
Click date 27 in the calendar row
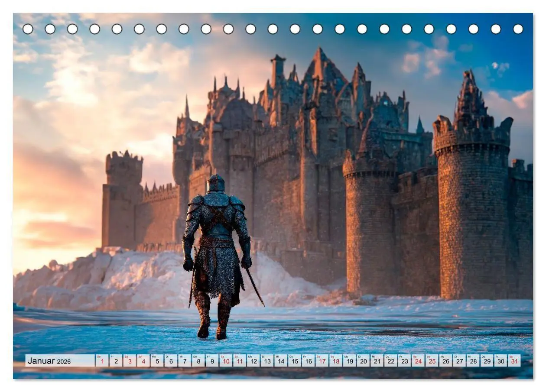[x=459, y=361]
